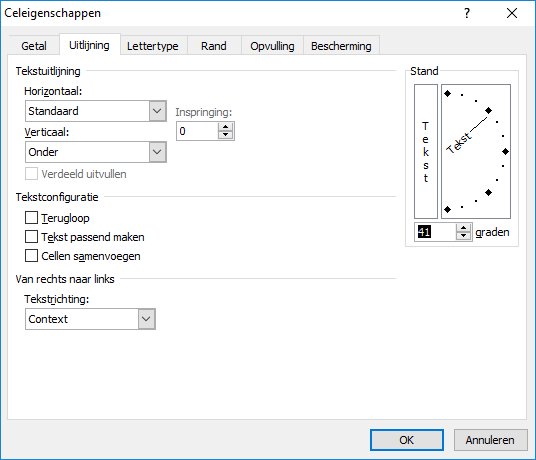The height and width of the screenshot is (460, 536).
Task: Open the Tekstrichting Context dropdown
Action: coord(90,319)
